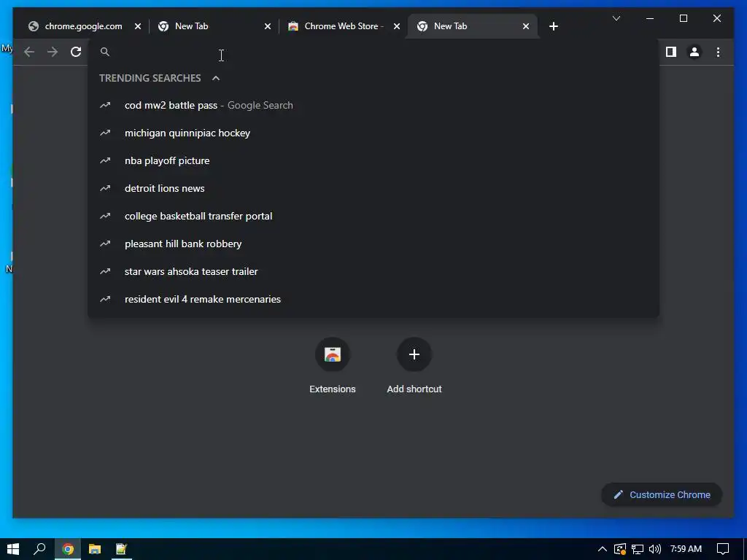Click the network status tray icon

coord(638,549)
